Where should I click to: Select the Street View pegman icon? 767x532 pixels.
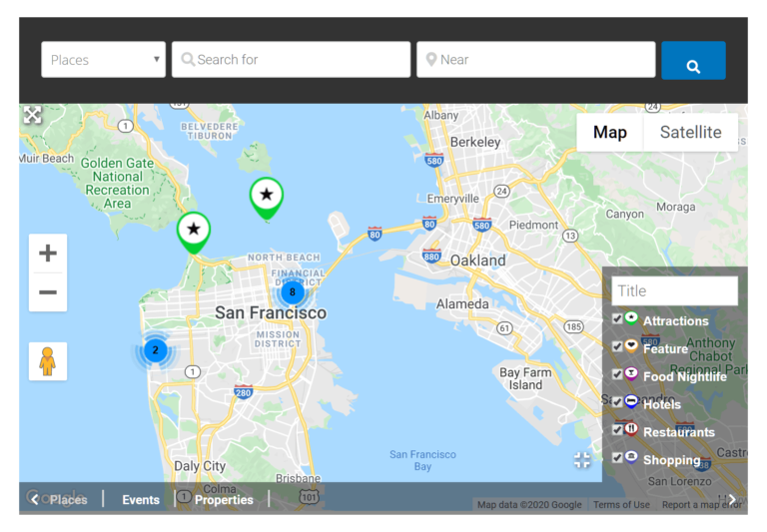click(48, 361)
